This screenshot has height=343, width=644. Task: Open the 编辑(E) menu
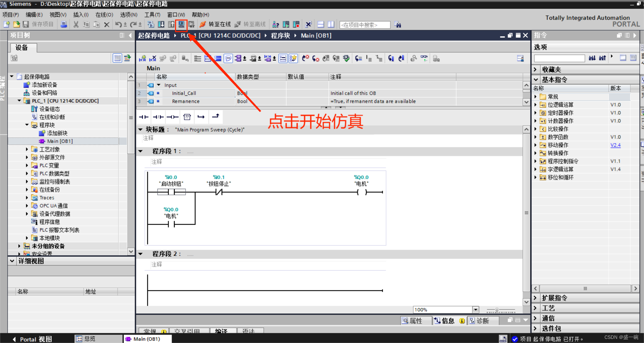(34, 15)
